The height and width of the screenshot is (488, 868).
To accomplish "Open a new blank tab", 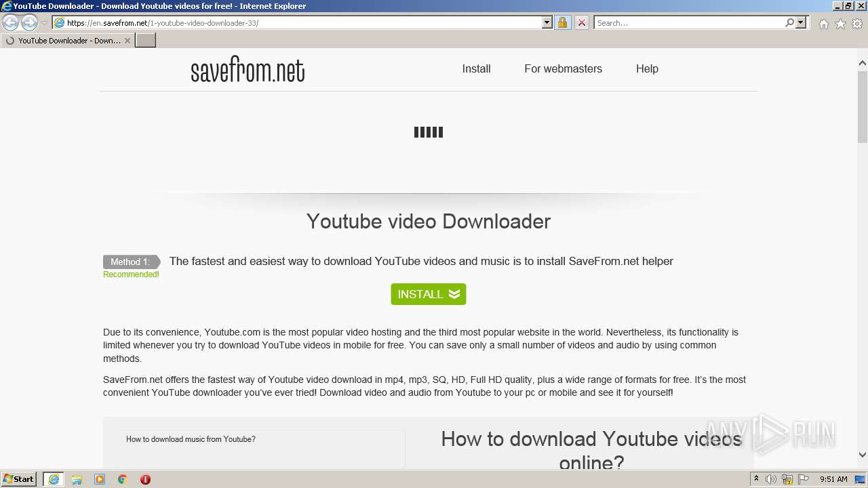I will tap(146, 41).
